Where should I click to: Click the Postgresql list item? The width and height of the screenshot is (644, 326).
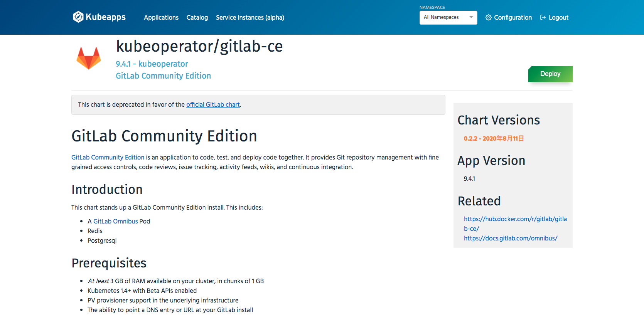click(x=102, y=240)
